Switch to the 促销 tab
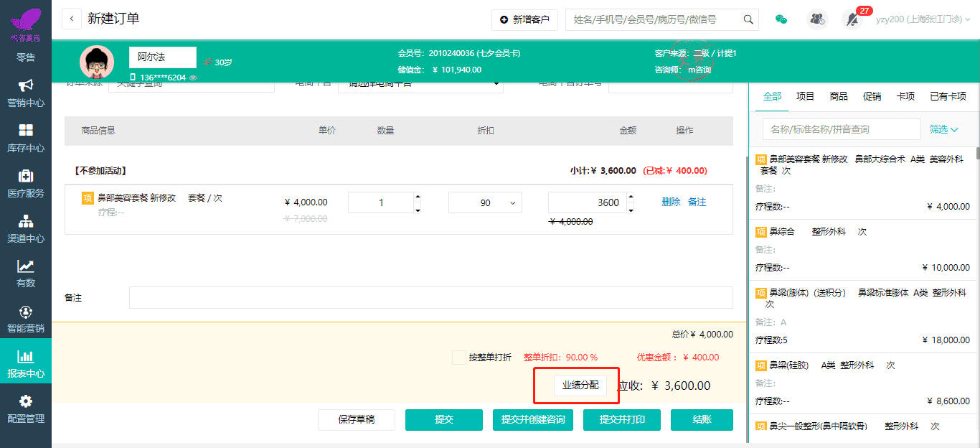 tap(872, 96)
